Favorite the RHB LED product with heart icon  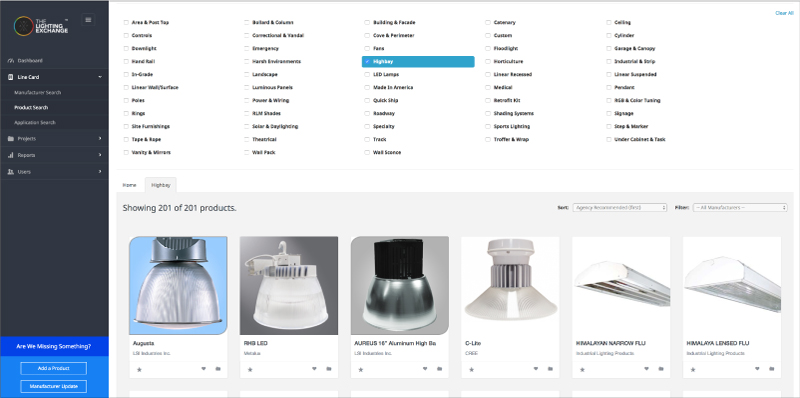click(314, 368)
